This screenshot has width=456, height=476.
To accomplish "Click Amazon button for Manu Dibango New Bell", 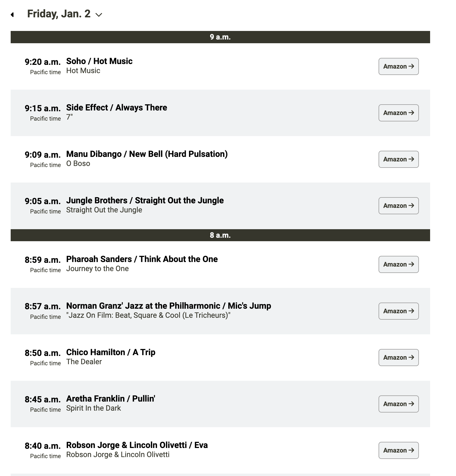I will coord(398,159).
